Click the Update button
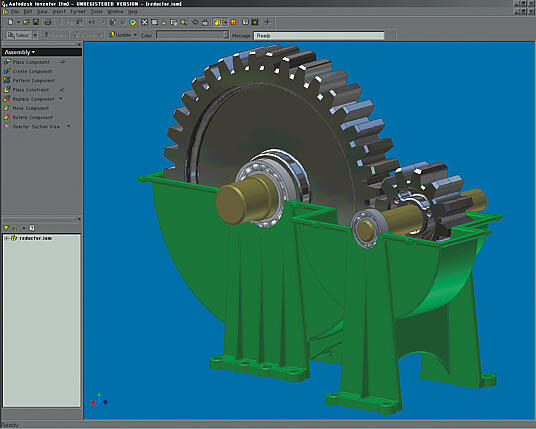 tap(120, 35)
